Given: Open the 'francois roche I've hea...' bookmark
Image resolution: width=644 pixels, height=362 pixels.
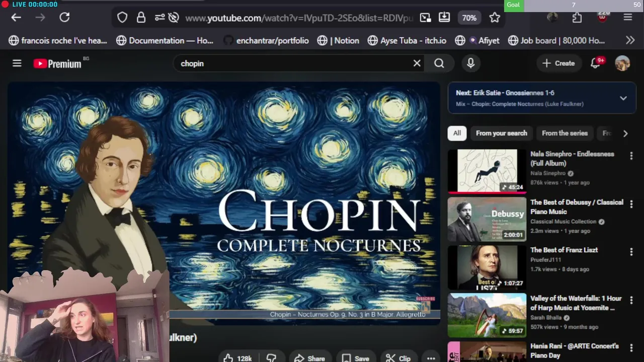Looking at the screenshot, I should [x=58, y=40].
